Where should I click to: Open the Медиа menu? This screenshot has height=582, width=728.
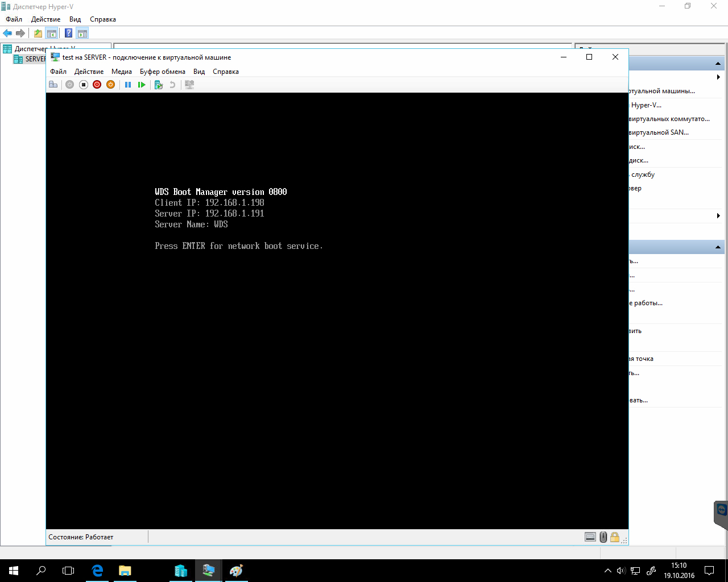(x=122, y=72)
